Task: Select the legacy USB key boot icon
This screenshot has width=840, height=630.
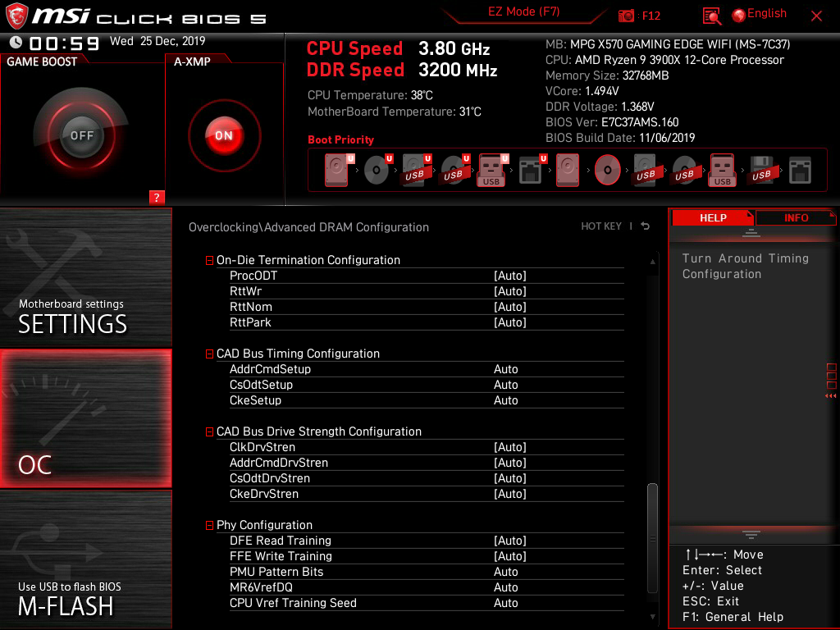Action: (723, 170)
